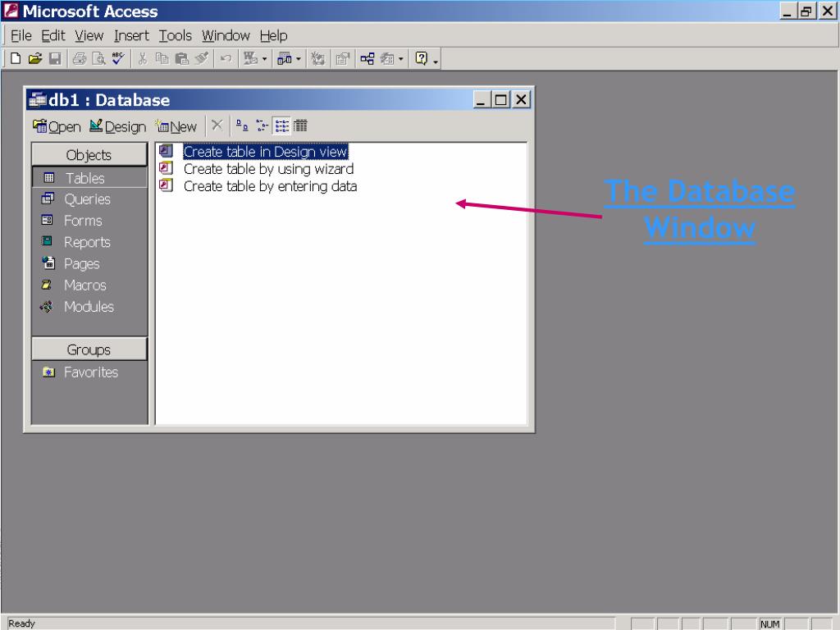Open the Help menu

tap(274, 35)
